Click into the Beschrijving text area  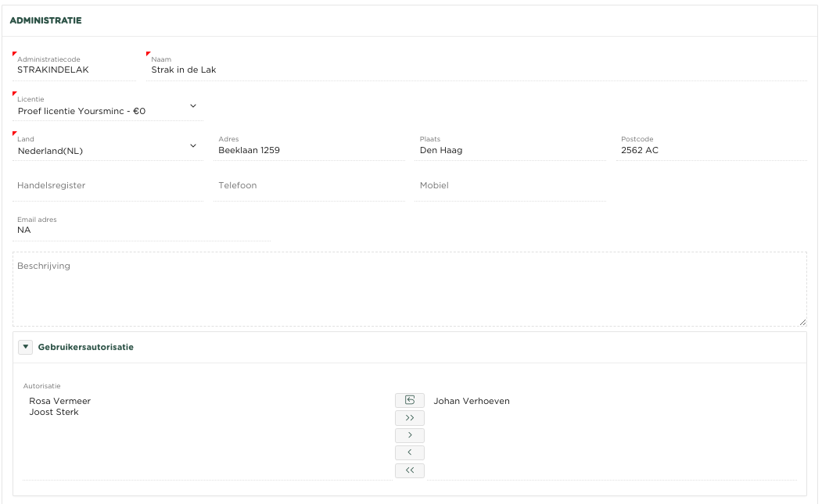pyautogui.click(x=409, y=293)
